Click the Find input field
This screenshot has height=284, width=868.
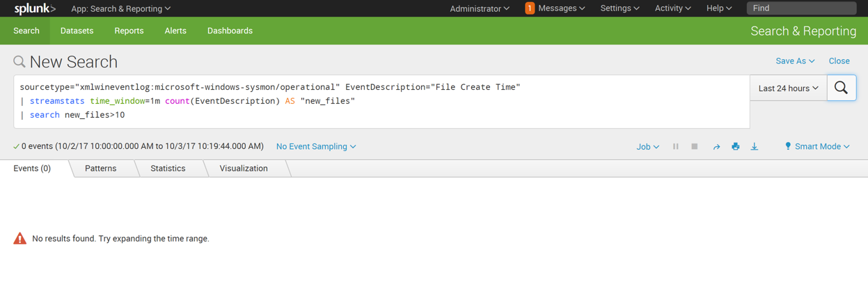click(800, 8)
